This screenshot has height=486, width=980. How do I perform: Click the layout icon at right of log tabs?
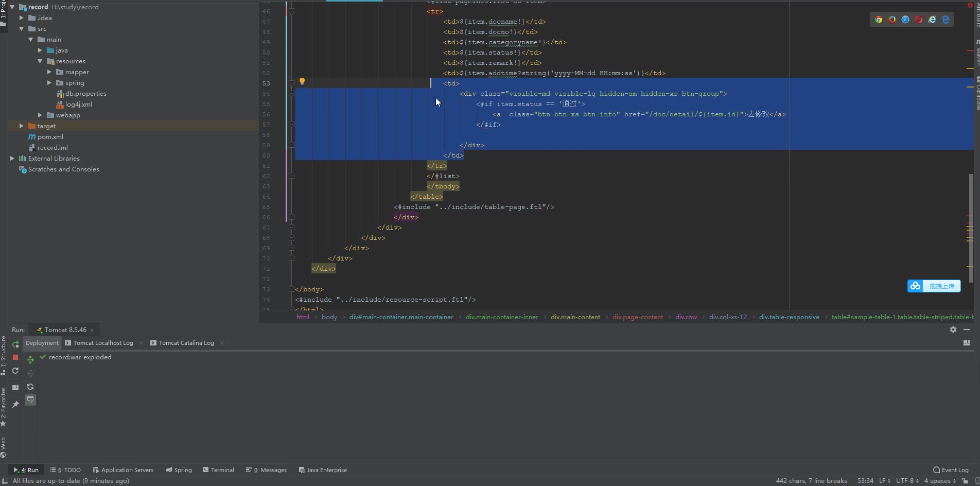pos(967,343)
